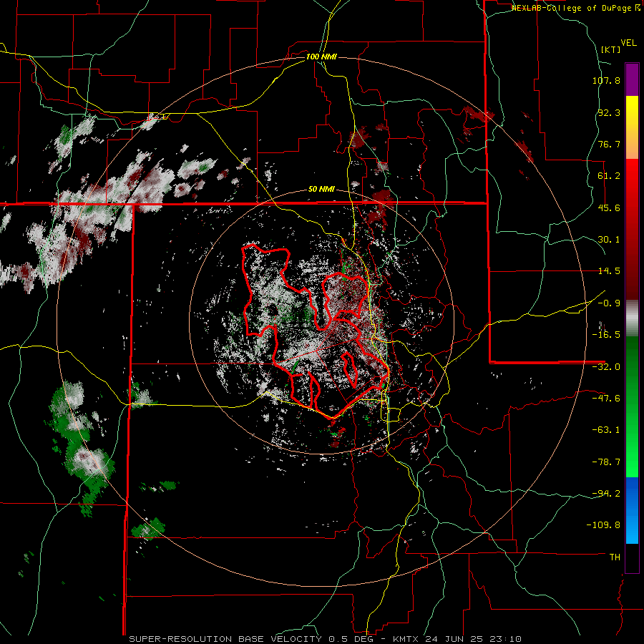Click the SUPER-RESOLUTION BASE VELOCITY product title

coord(225,639)
